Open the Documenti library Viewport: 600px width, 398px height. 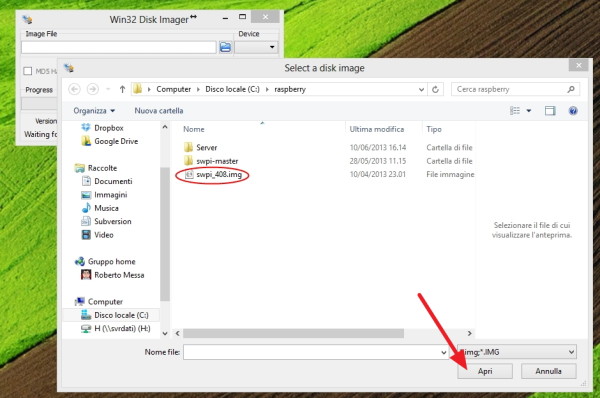coord(113,181)
